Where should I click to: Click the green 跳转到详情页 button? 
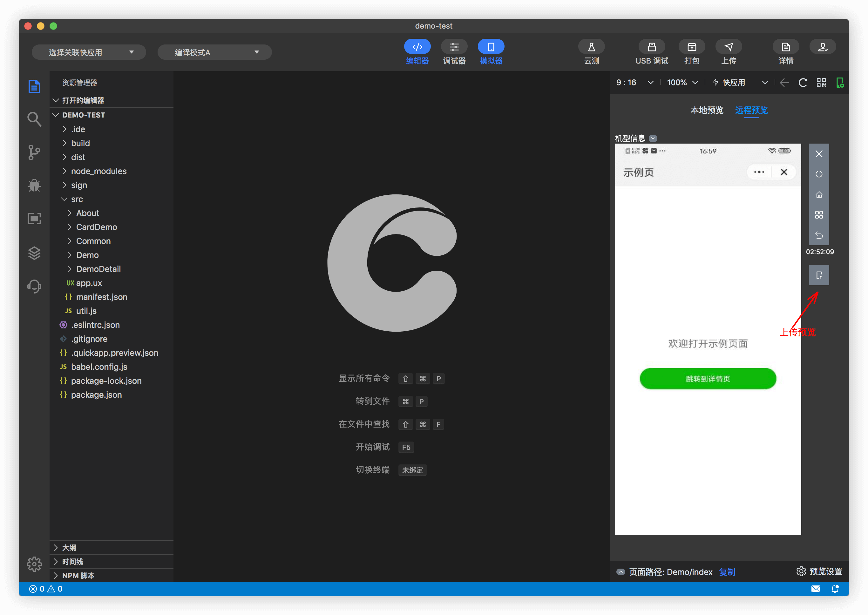708,379
